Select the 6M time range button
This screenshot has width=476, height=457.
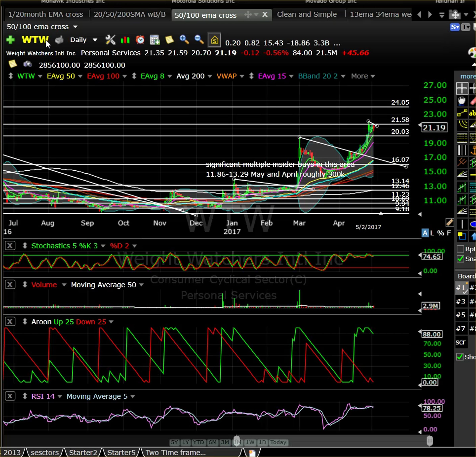[212, 442]
